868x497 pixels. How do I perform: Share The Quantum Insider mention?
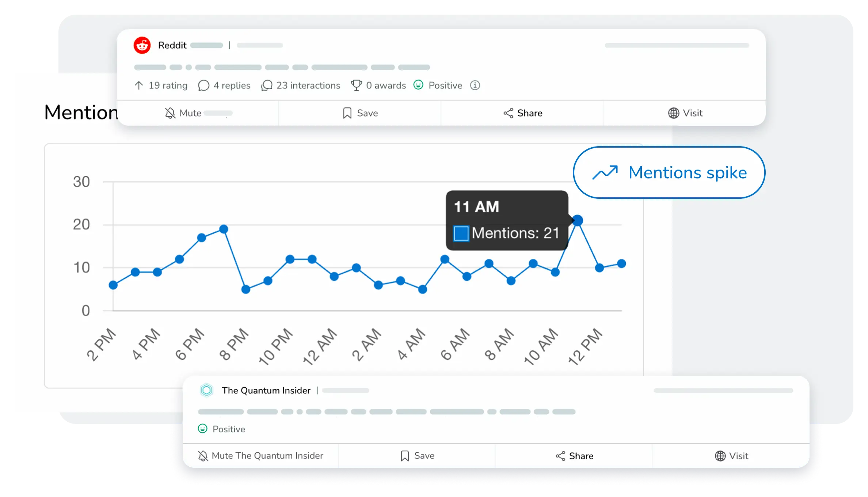click(574, 456)
